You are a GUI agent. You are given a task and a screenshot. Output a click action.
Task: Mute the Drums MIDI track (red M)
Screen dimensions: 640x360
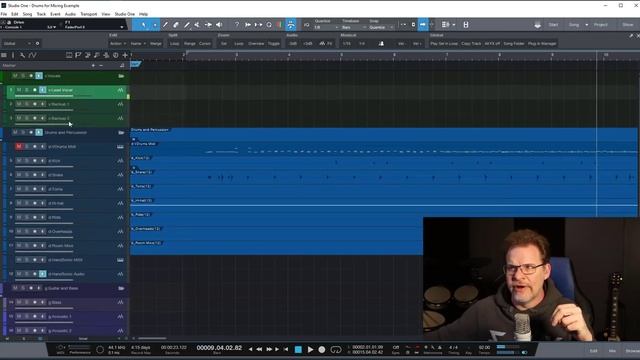(x=19, y=147)
